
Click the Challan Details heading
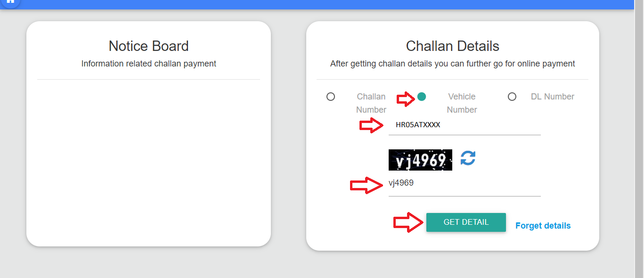[452, 46]
